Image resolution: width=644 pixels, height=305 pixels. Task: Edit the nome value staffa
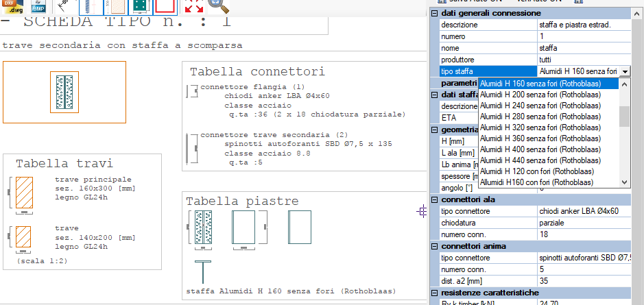coord(584,49)
